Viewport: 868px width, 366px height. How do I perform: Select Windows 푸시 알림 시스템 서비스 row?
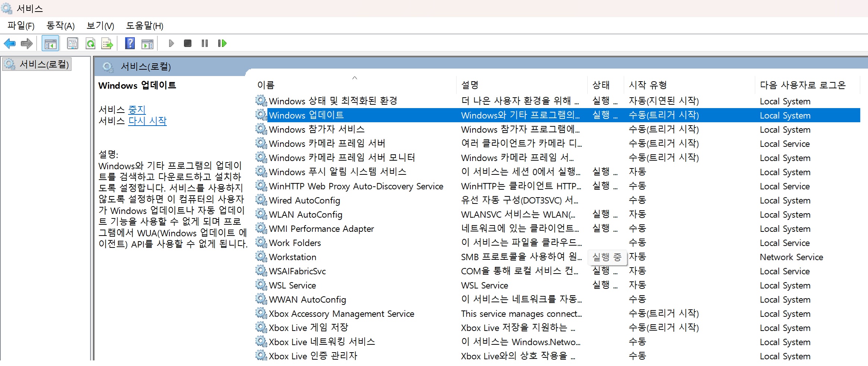point(557,172)
